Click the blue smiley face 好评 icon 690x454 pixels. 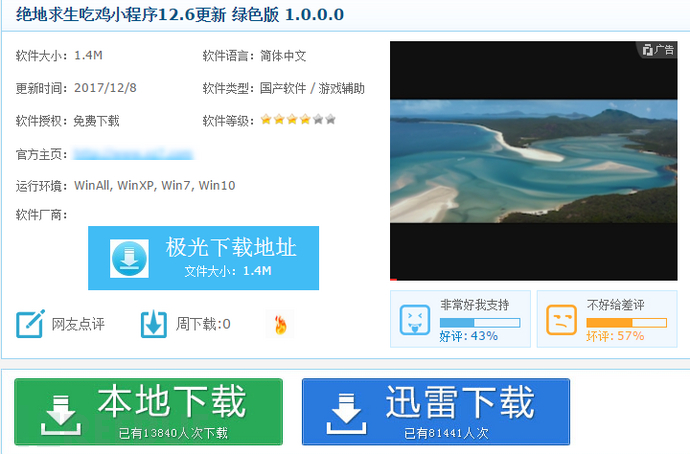click(414, 320)
